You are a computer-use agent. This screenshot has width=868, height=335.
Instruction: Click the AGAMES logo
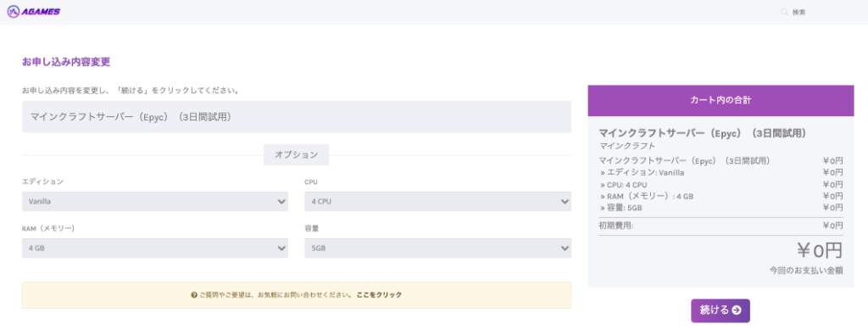click(33, 11)
